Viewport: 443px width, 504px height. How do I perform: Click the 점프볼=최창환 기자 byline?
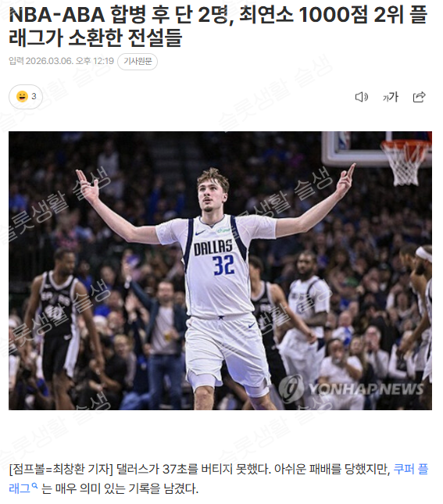click(61, 469)
